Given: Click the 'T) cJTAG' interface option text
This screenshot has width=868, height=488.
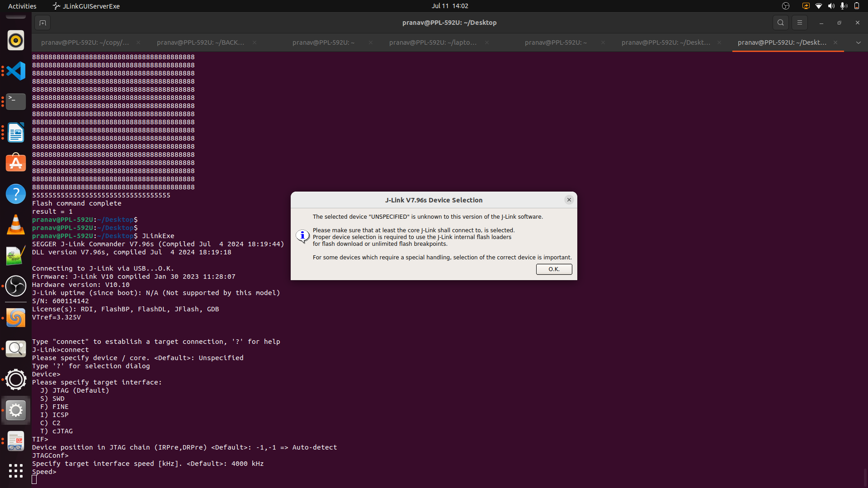Looking at the screenshot, I should pyautogui.click(x=57, y=431).
